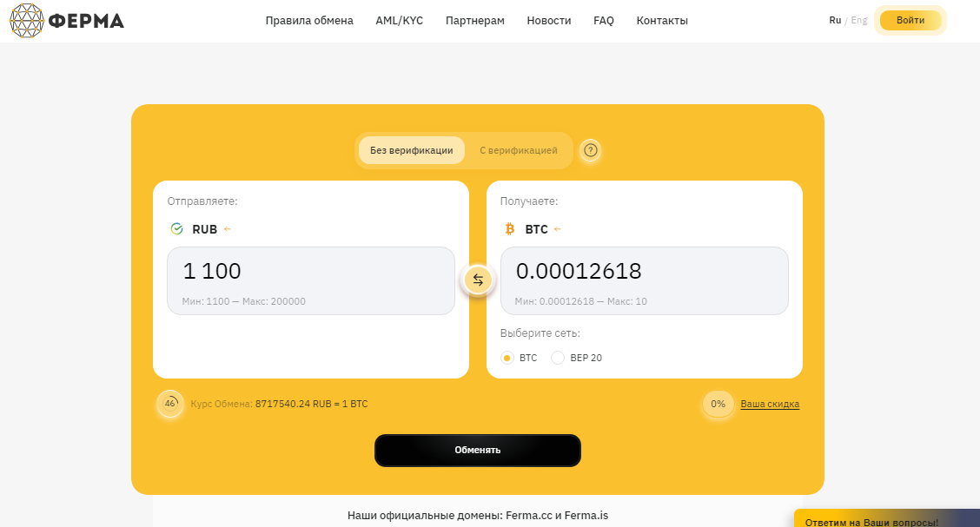980x527 pixels.
Task: Click the ФЕРМА brand name text
Action: 86,21
